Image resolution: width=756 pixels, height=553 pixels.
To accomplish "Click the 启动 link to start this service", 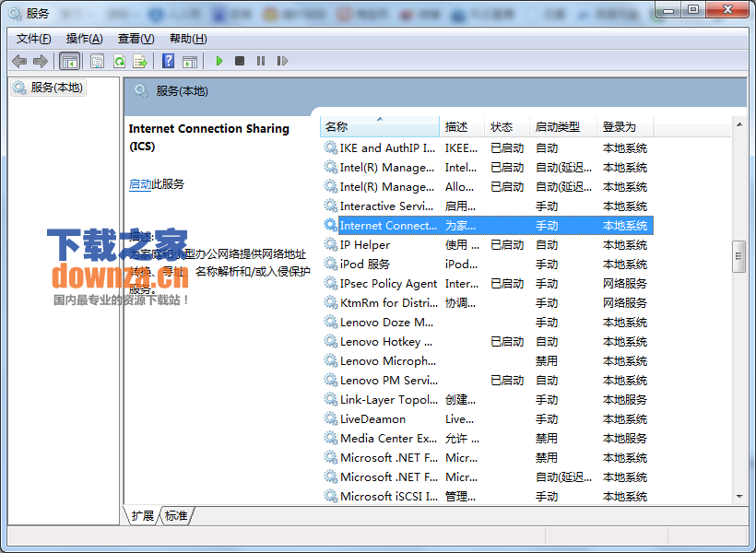I will (140, 184).
